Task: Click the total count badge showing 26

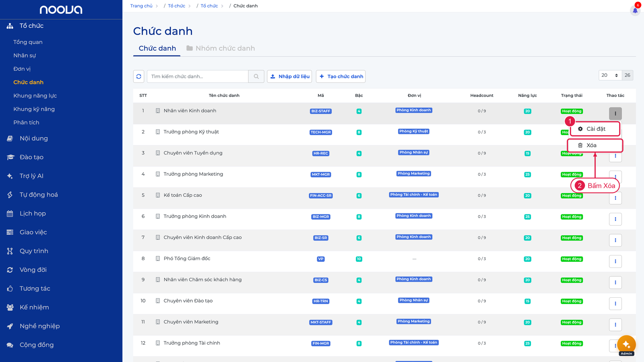Action: (627, 75)
